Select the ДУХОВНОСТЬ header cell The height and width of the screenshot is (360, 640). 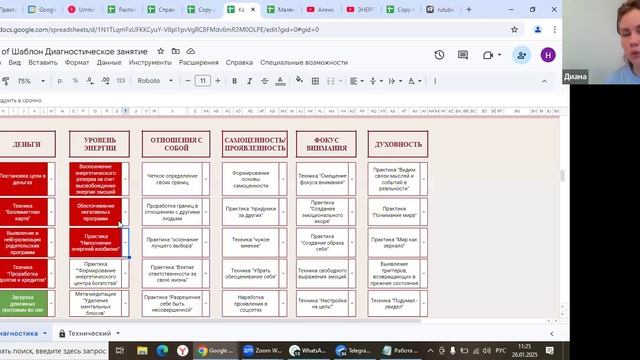pyautogui.click(x=398, y=144)
